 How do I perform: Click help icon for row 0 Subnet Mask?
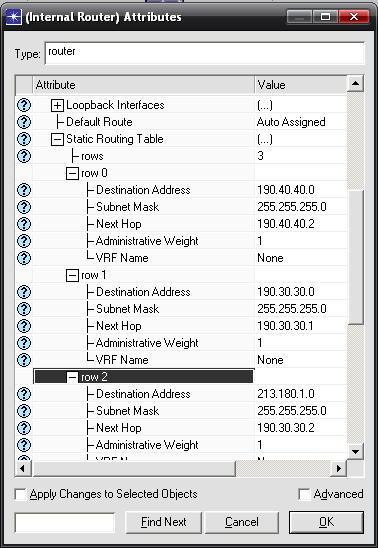(x=24, y=207)
